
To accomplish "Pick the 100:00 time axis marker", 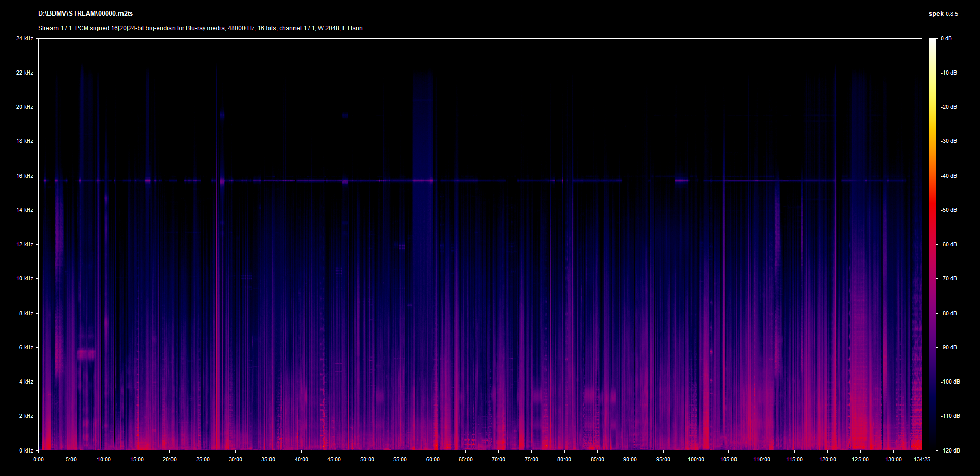I will tap(696, 459).
